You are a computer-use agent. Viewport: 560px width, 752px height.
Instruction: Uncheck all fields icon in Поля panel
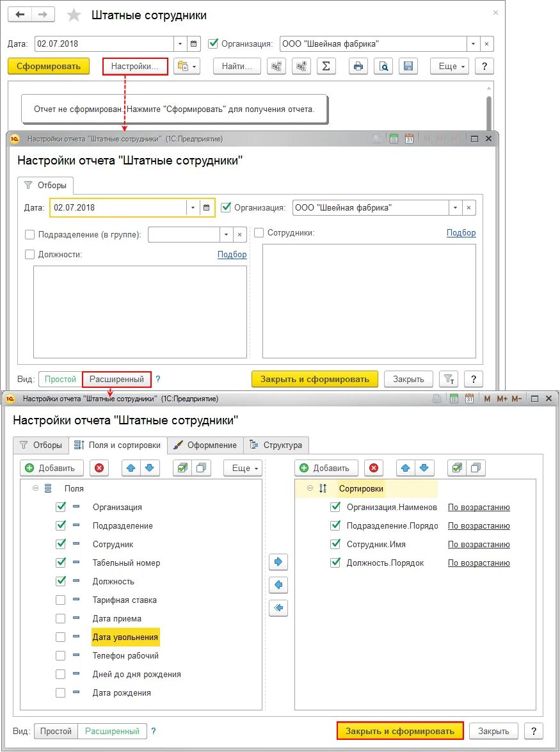[x=201, y=468]
